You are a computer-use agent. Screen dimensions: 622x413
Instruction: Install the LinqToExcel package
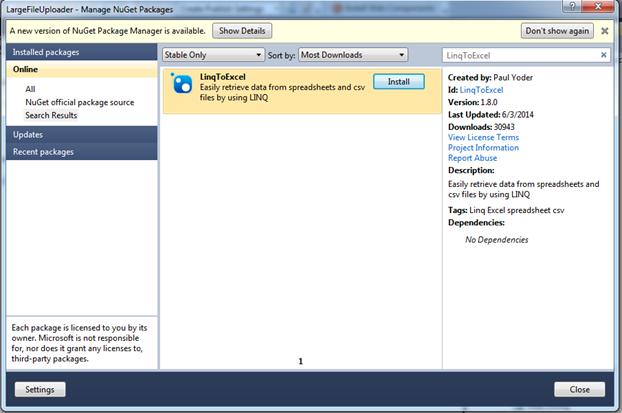click(x=399, y=81)
